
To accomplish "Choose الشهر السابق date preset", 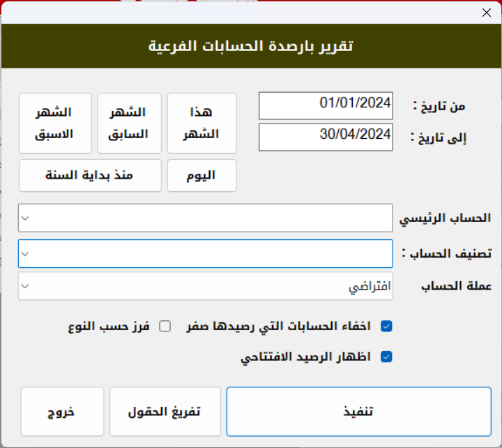I will [129, 123].
